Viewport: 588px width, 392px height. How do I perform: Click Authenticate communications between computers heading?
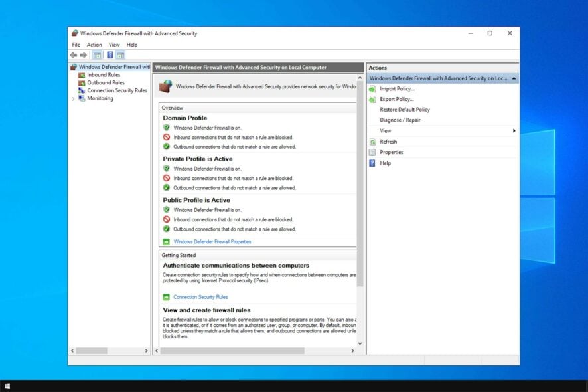tap(236, 266)
